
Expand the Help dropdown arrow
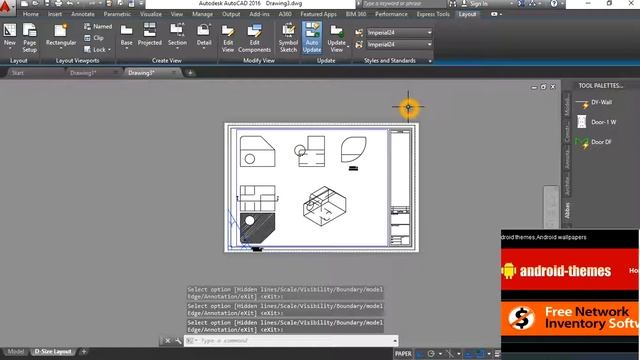coord(562,4)
